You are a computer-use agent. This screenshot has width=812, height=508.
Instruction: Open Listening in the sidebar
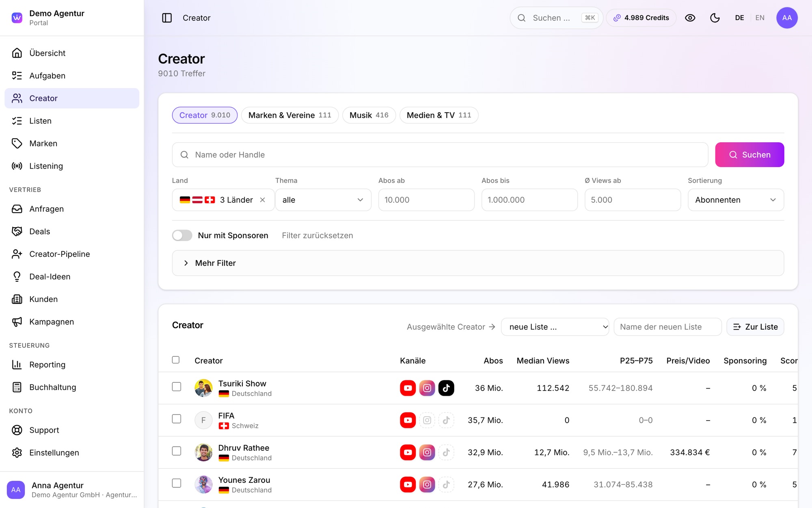click(x=72, y=166)
